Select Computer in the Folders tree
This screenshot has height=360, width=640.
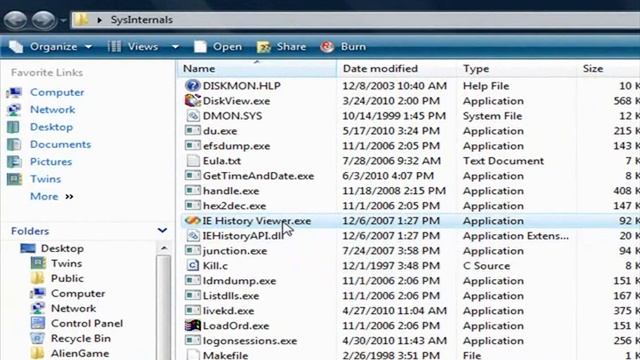78,293
